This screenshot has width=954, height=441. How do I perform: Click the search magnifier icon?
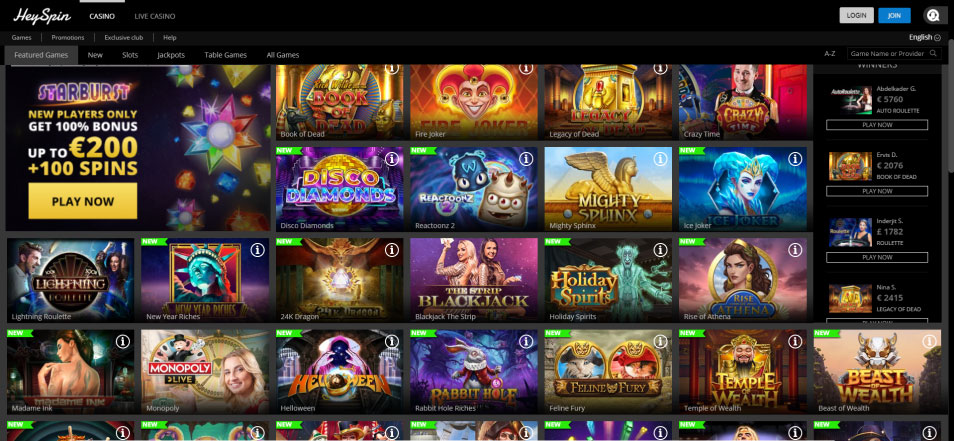933,54
